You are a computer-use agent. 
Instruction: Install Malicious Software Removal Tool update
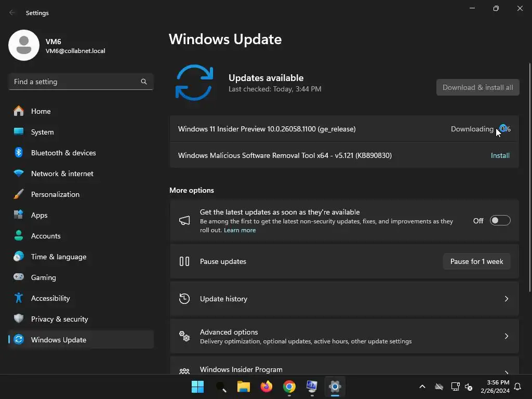(500, 155)
